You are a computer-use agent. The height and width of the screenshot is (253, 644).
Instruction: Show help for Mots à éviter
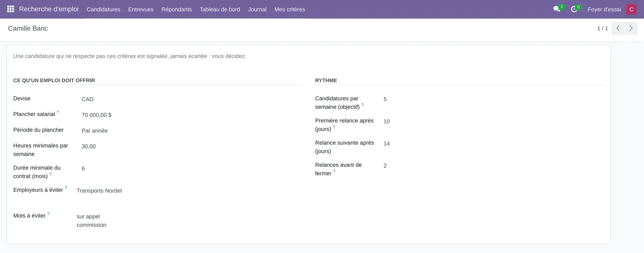pyautogui.click(x=48, y=214)
